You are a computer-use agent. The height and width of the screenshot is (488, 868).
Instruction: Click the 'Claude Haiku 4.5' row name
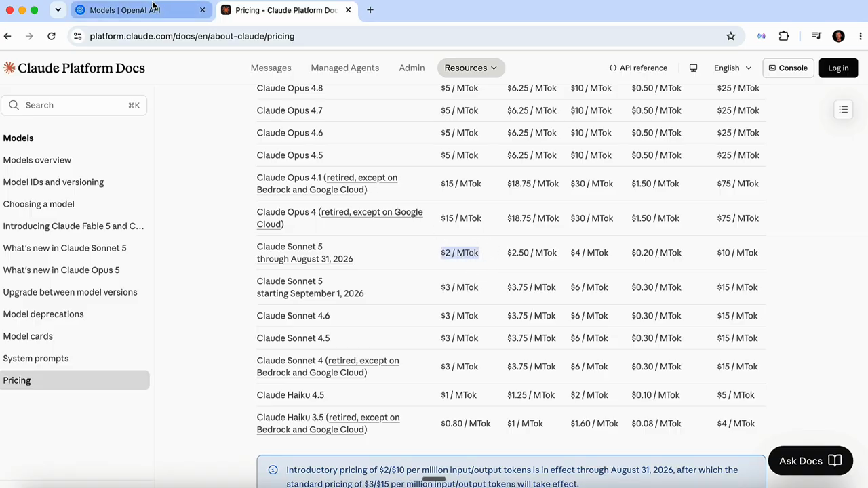tap(290, 395)
